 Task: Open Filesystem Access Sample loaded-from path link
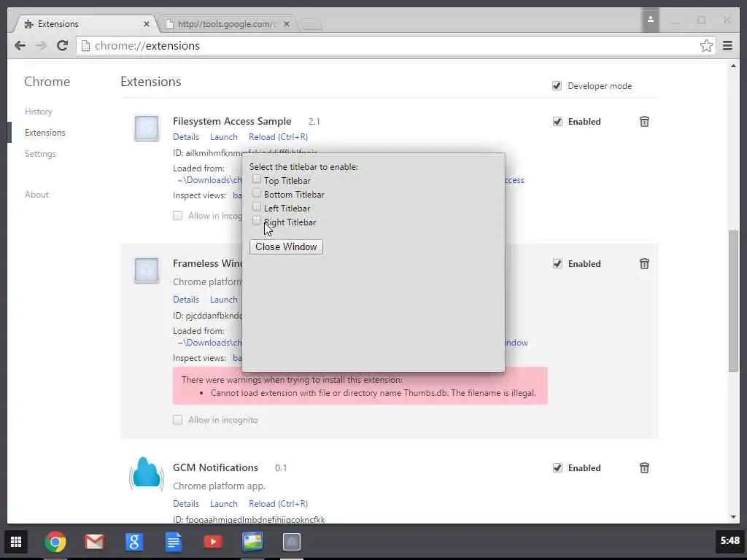click(x=209, y=180)
